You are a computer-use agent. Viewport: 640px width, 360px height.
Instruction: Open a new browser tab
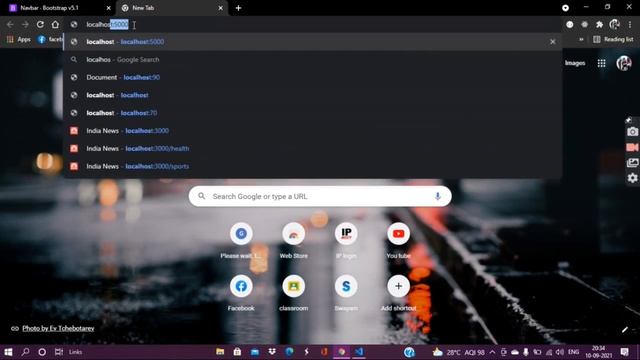point(238,8)
